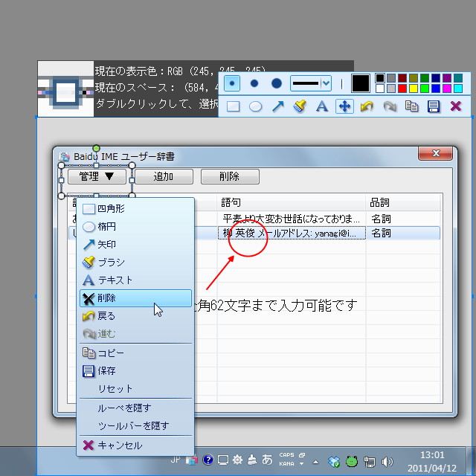Pick the cyan color swatch
This screenshot has width=476, height=476.
click(458, 89)
